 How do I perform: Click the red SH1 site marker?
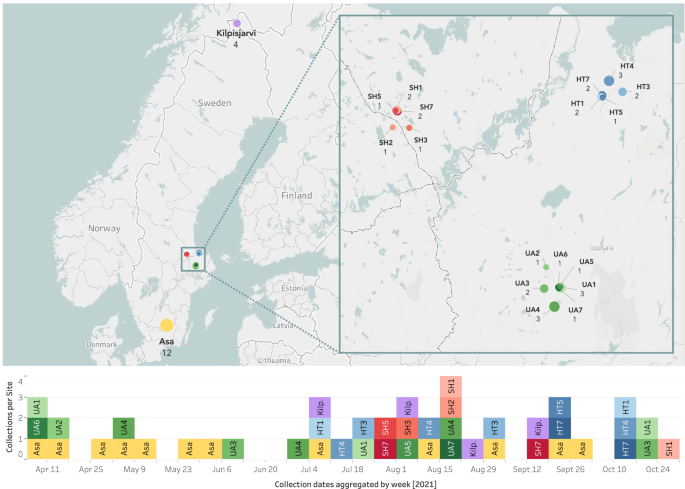(x=397, y=110)
